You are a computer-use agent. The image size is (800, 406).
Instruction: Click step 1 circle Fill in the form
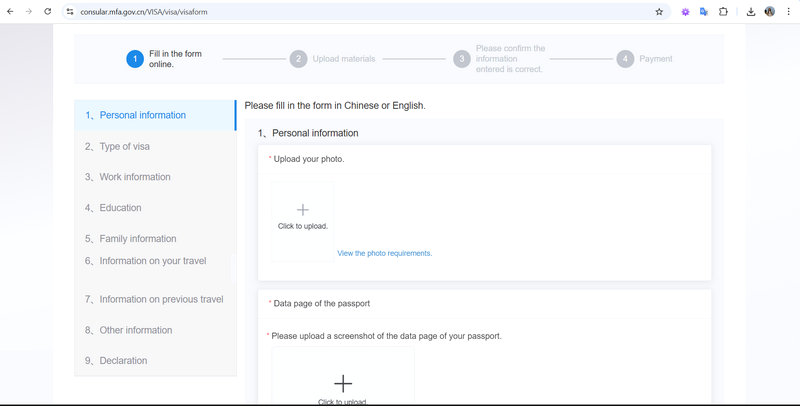pyautogui.click(x=135, y=59)
